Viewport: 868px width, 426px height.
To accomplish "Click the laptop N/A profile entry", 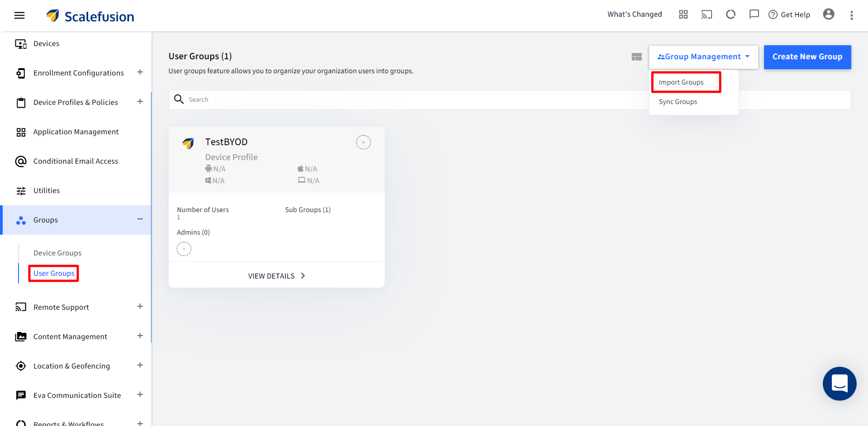I will [x=308, y=181].
